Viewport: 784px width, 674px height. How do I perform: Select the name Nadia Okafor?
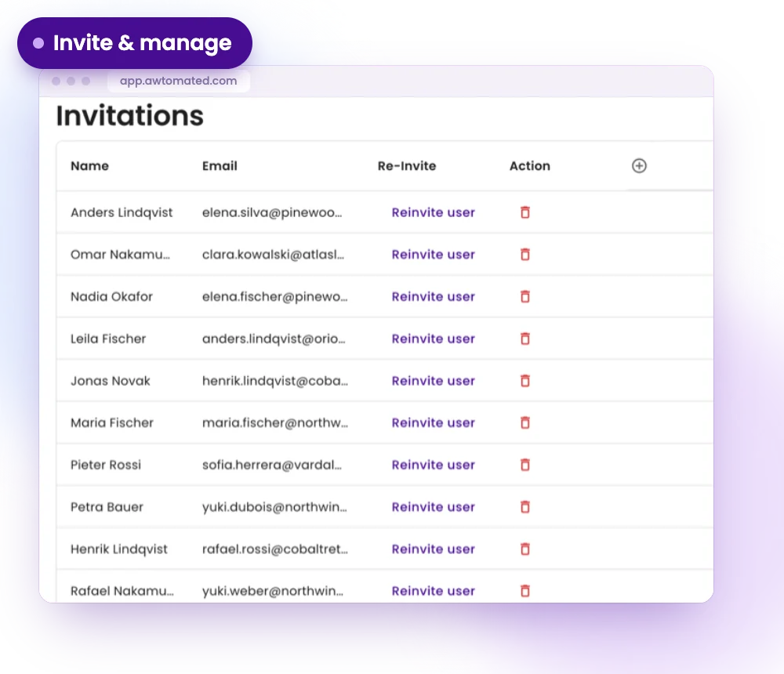111,296
